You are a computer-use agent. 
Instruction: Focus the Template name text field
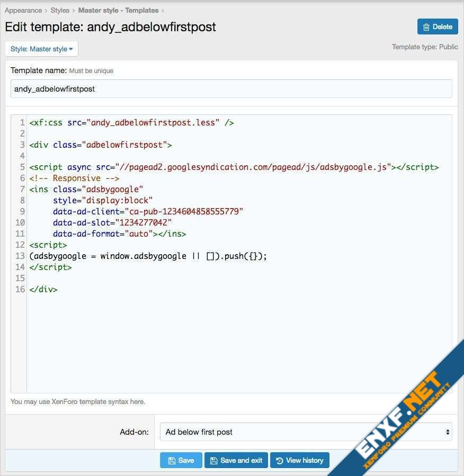tap(231, 89)
